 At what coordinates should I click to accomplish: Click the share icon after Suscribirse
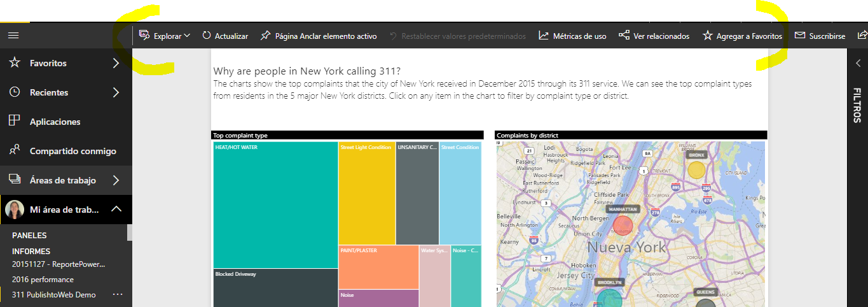(863, 36)
